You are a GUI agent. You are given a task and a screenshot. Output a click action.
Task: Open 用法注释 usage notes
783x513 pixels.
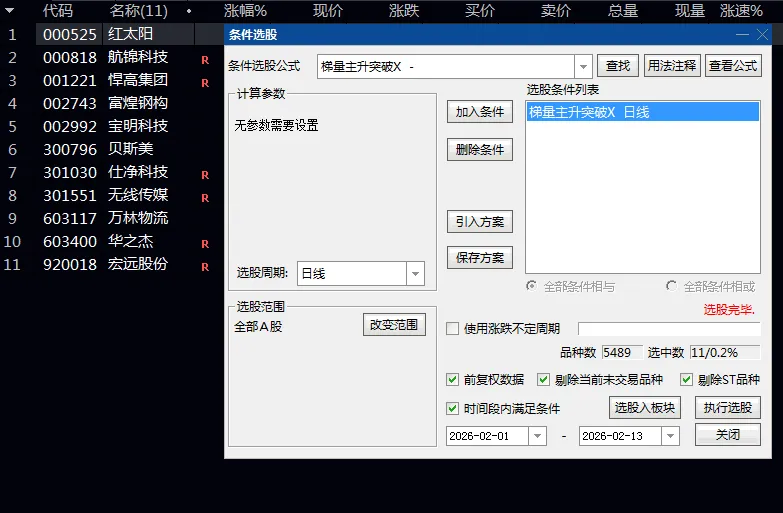672,65
